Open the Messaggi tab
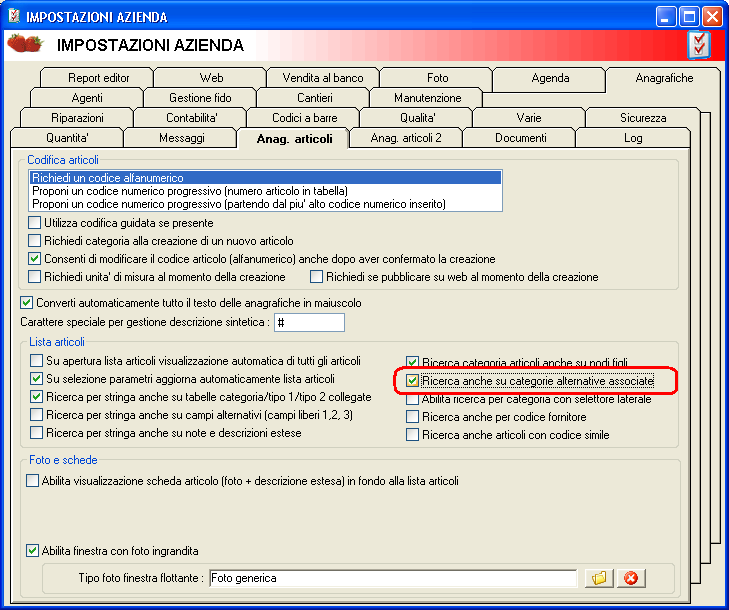Viewport: 729px width, 610px height. point(181,138)
